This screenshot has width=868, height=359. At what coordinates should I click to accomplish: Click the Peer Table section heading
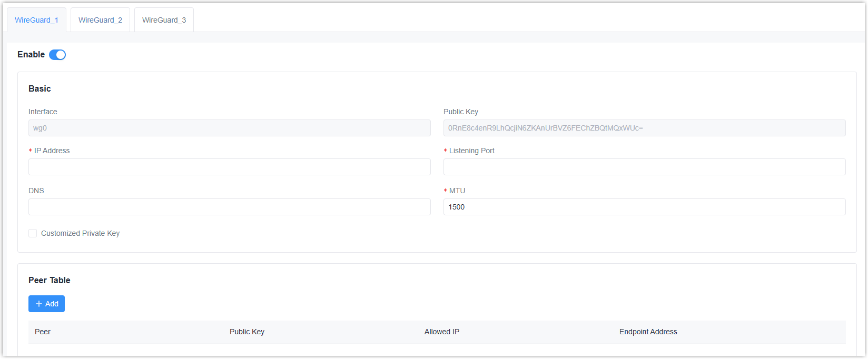point(49,280)
